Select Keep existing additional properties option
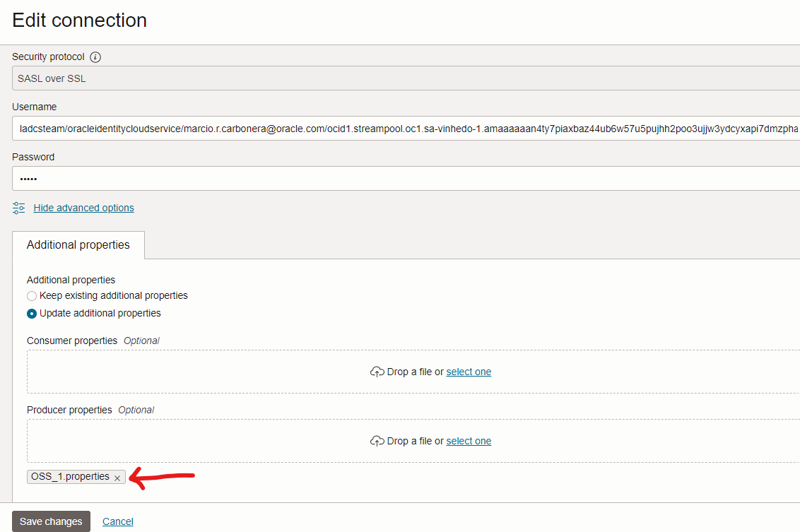Screen dimensions: 800x532 tap(32, 296)
